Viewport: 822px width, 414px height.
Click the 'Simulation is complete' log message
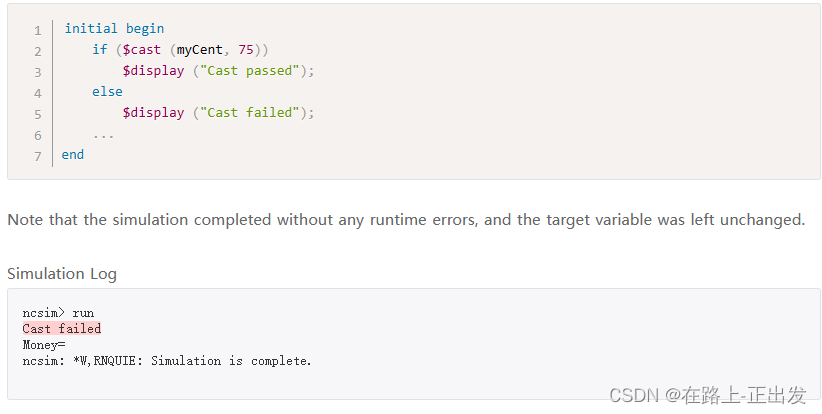pos(231,361)
